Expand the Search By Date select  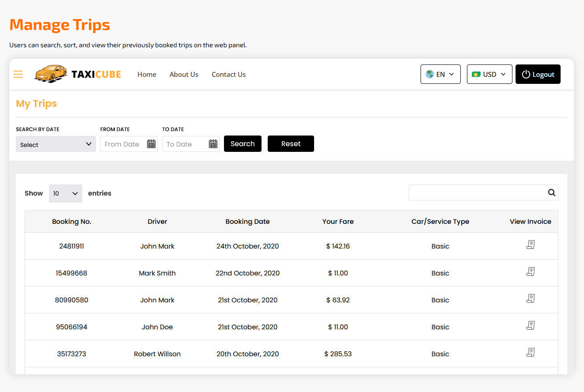click(x=56, y=144)
